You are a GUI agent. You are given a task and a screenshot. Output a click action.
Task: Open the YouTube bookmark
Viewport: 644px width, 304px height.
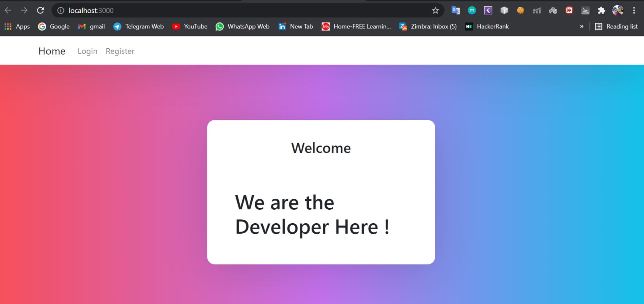click(x=190, y=26)
